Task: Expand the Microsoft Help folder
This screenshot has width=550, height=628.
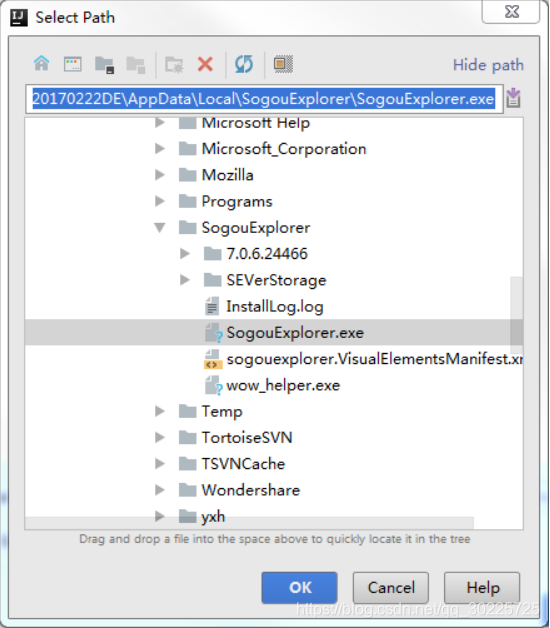Action: point(160,123)
